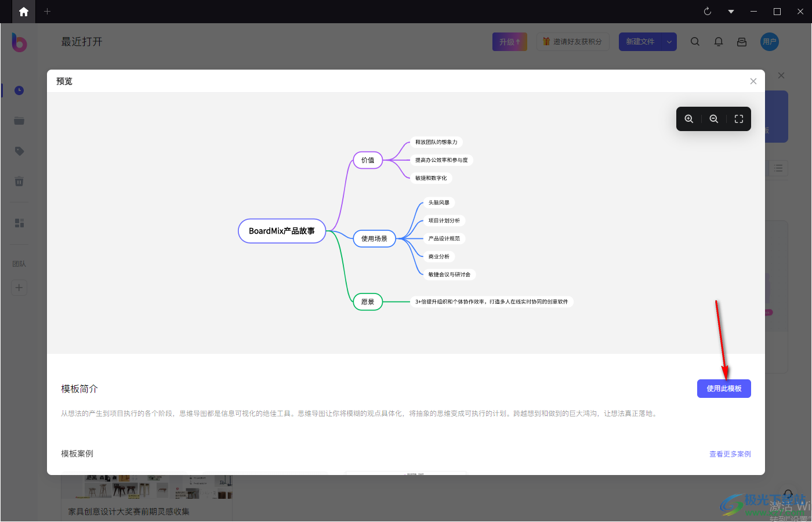Open the folder icon in sidebar

(19, 121)
